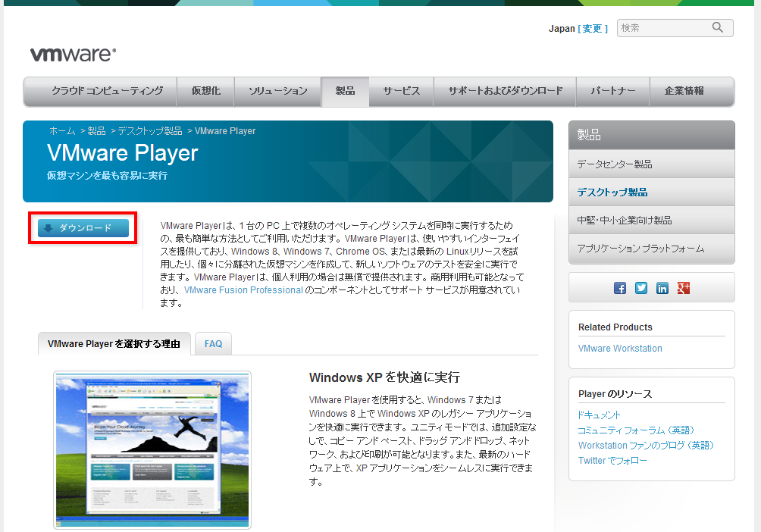
Task: Click the blue ダウンロード button
Action: click(x=83, y=227)
